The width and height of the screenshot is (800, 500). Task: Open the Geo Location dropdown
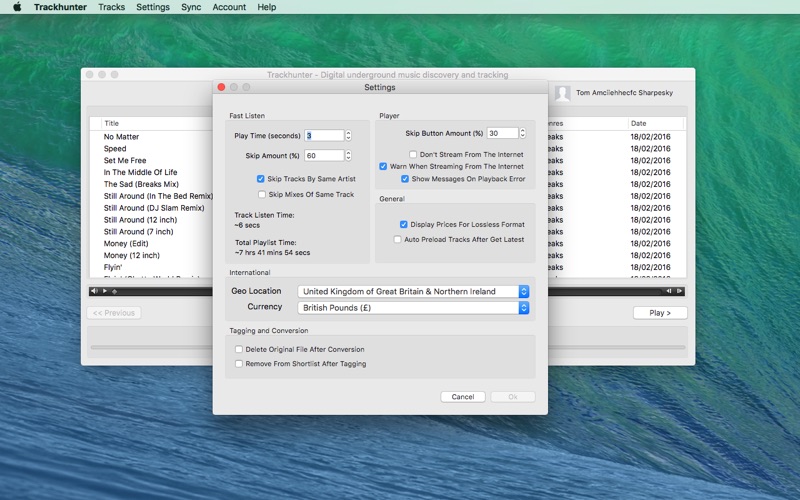(x=413, y=291)
